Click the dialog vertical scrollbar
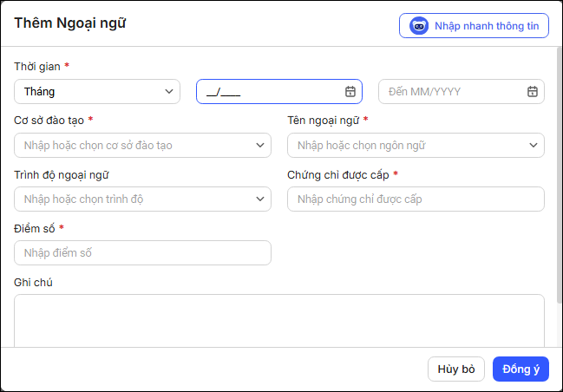 click(559, 176)
